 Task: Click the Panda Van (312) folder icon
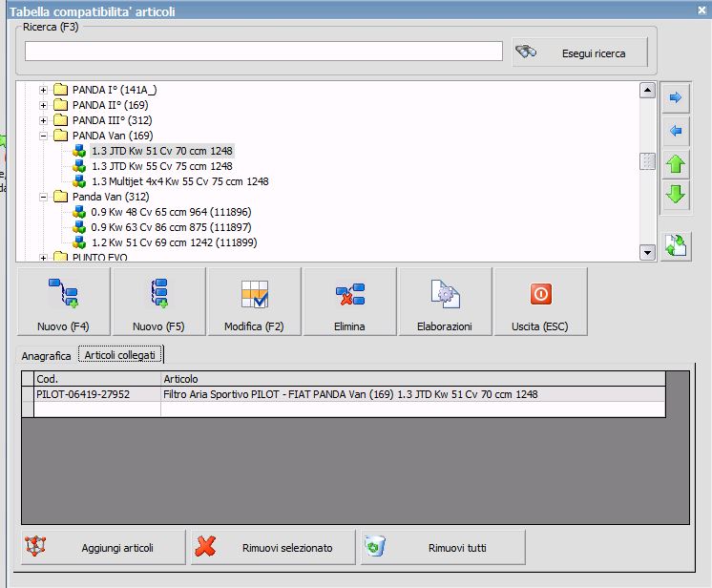click(x=60, y=197)
